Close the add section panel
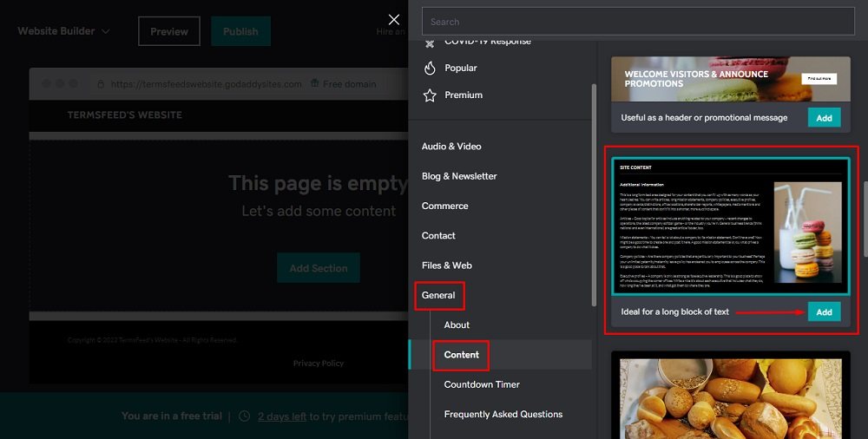 tap(393, 20)
